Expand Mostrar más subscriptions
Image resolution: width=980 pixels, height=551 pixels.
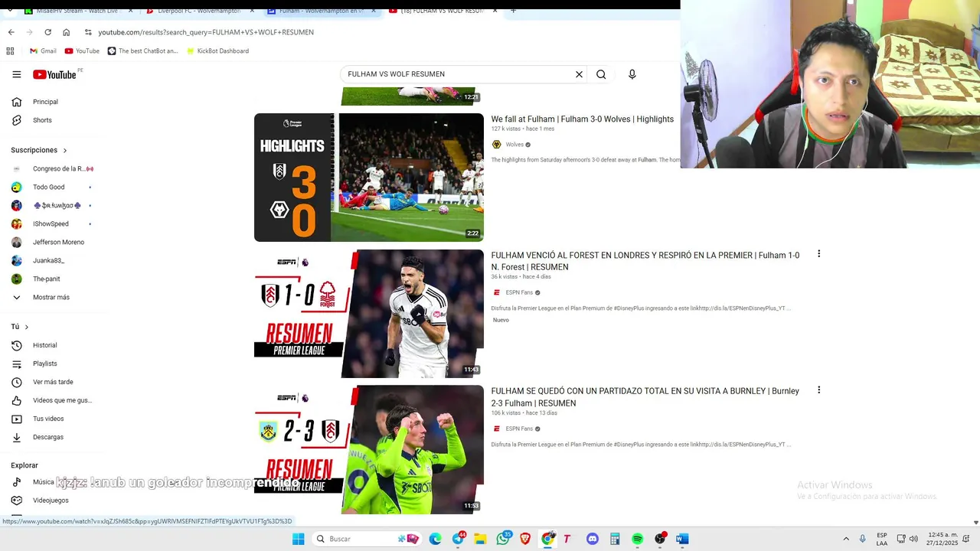click(x=52, y=297)
